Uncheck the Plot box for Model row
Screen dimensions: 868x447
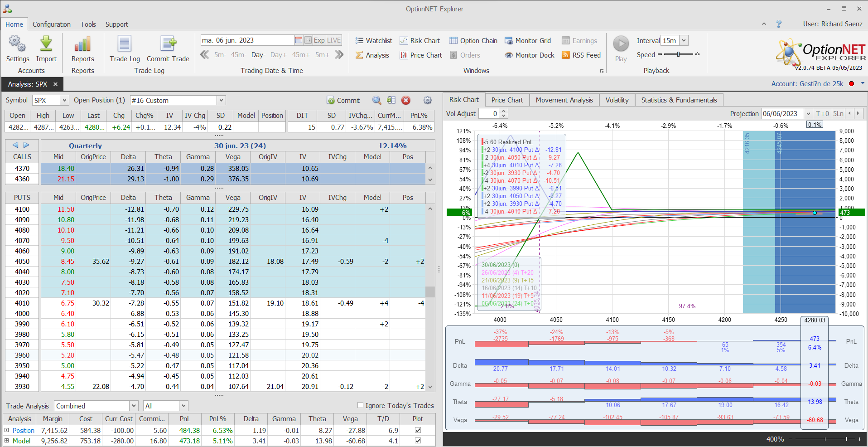click(418, 441)
